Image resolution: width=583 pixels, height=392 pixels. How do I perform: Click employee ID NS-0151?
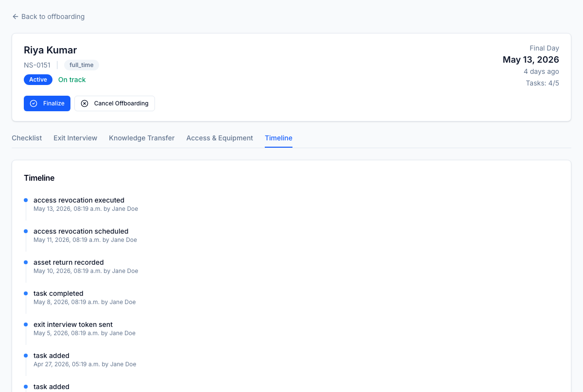[37, 65]
